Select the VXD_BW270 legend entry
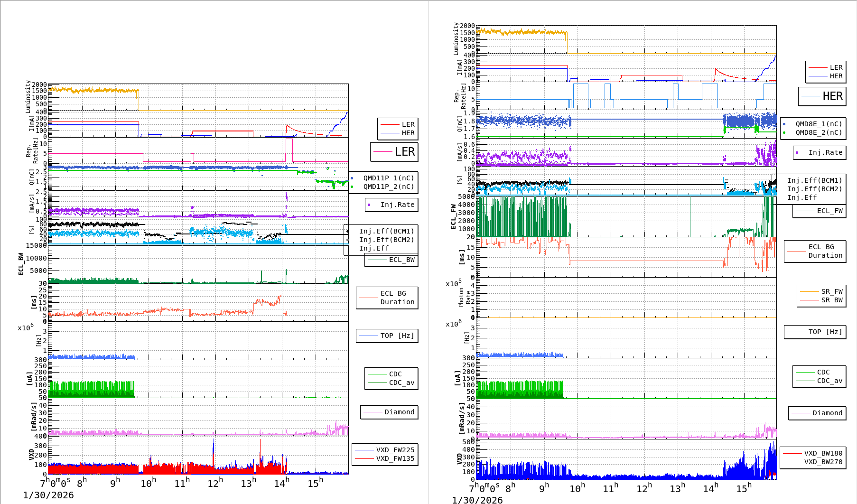 tap(813, 462)
